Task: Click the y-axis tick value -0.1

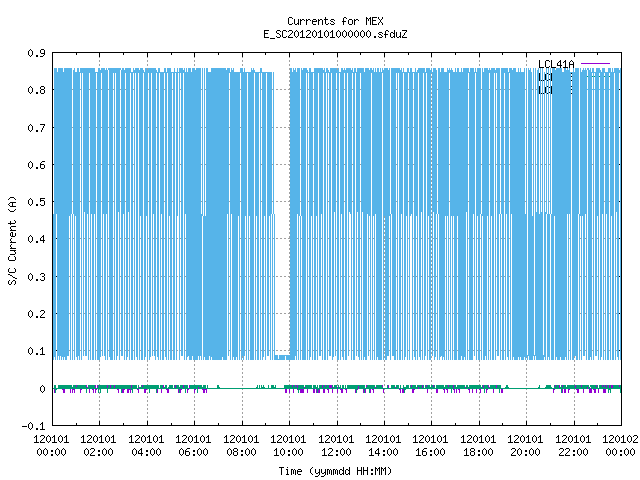Action: (33, 426)
